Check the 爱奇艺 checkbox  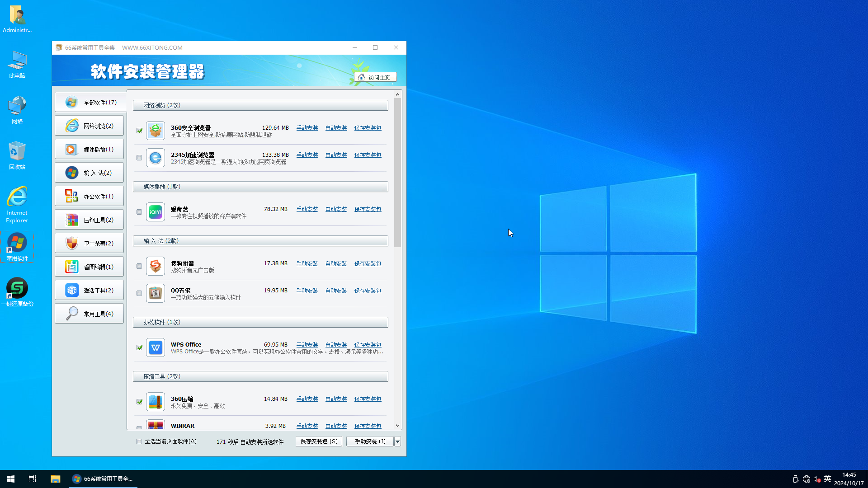pyautogui.click(x=139, y=212)
